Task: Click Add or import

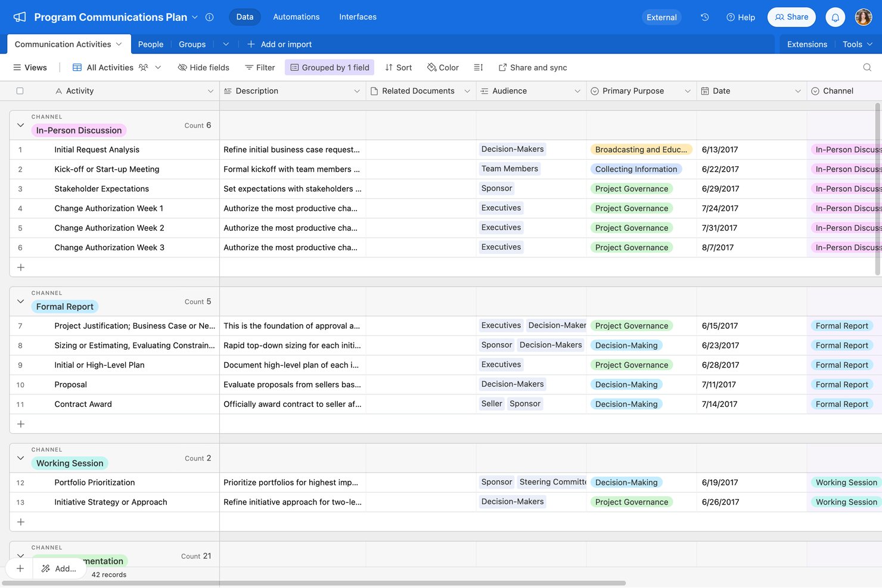Action: tap(279, 44)
